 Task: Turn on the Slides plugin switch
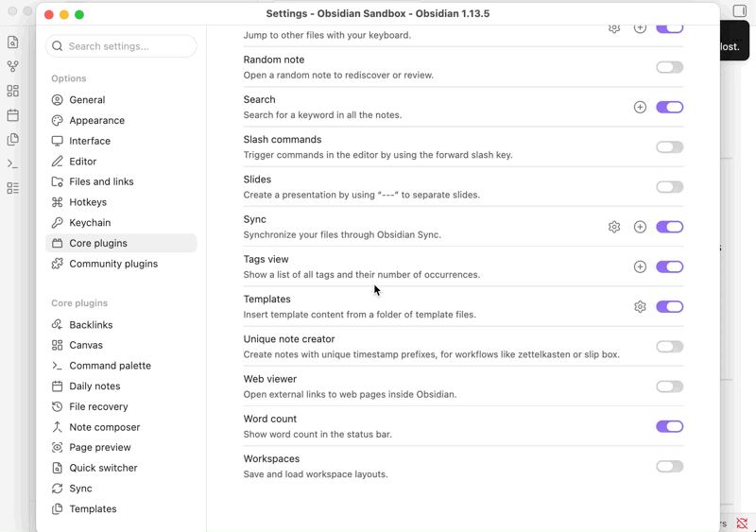669,187
